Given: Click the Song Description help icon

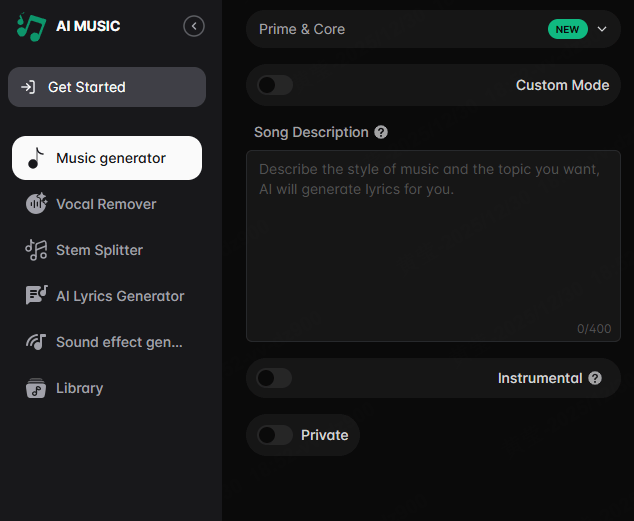Looking at the screenshot, I should (x=381, y=132).
